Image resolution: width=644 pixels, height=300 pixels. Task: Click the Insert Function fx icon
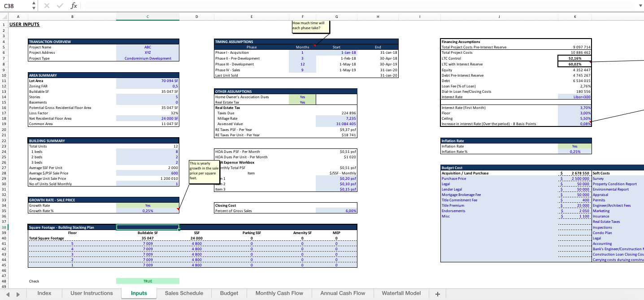click(x=74, y=5)
